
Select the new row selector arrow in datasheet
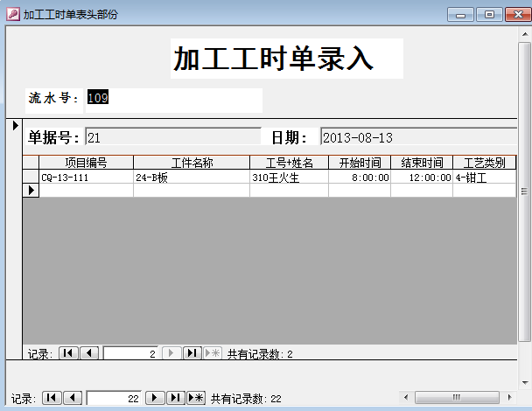pyautogui.click(x=31, y=191)
